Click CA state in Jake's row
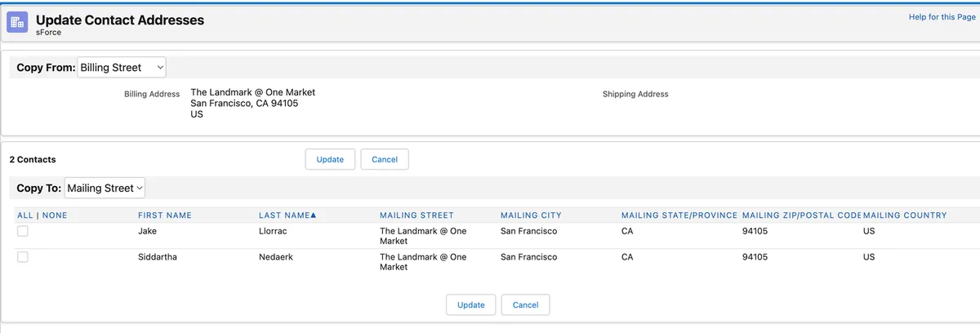 [x=627, y=232]
